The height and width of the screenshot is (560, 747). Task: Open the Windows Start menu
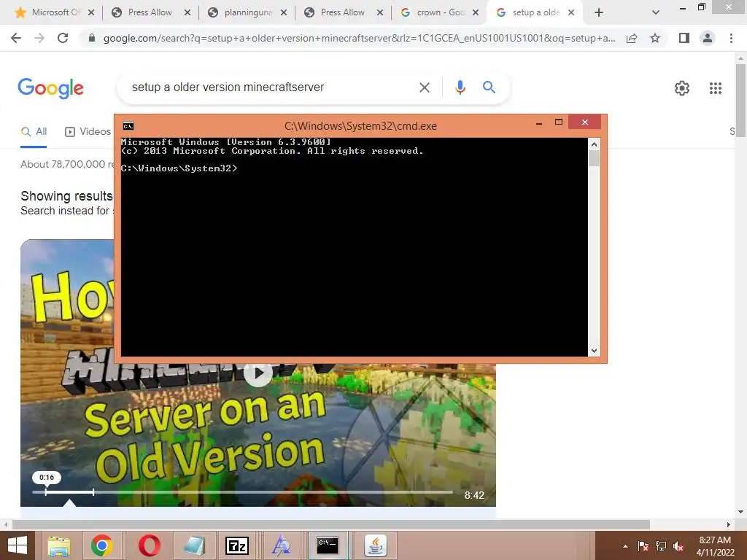pyautogui.click(x=18, y=545)
